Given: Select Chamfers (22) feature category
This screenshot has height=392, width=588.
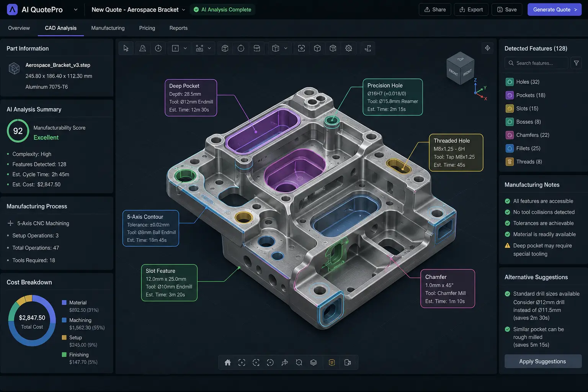Looking at the screenshot, I should (528, 135).
